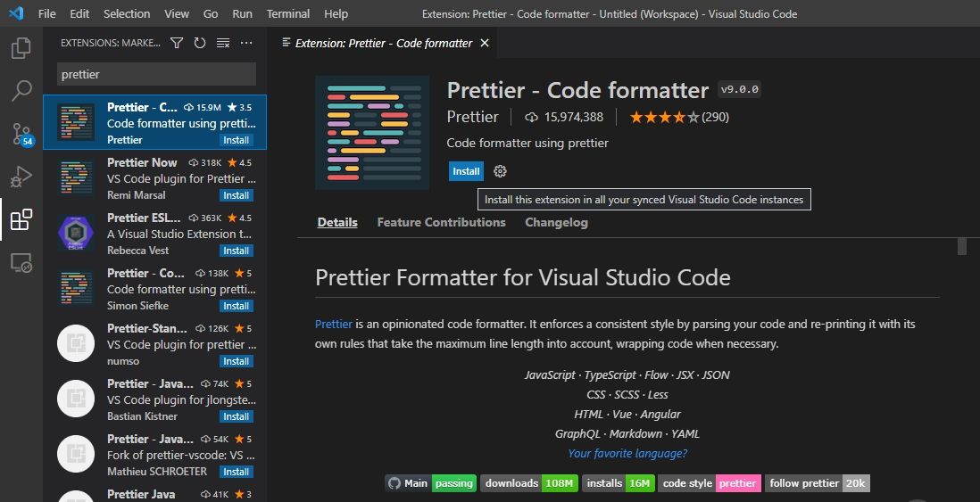The height and width of the screenshot is (502, 980).
Task: Open the Extensions views more actions menu
Action: coord(246,43)
